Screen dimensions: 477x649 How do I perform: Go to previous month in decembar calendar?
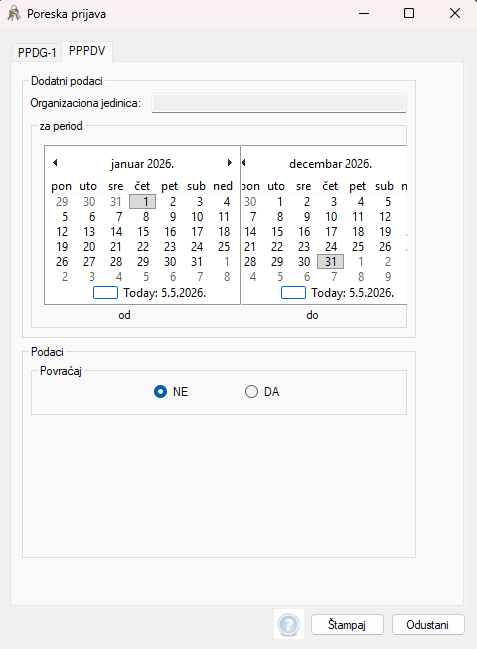coord(244,163)
